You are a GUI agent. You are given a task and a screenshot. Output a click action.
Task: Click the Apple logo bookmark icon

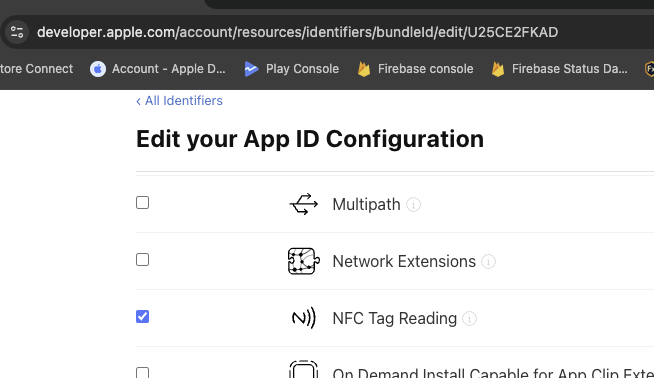pos(98,69)
